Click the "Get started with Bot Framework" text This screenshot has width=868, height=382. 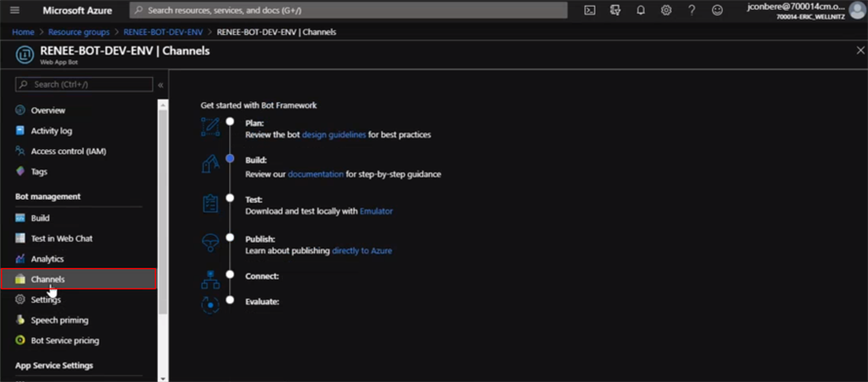pyautogui.click(x=259, y=105)
